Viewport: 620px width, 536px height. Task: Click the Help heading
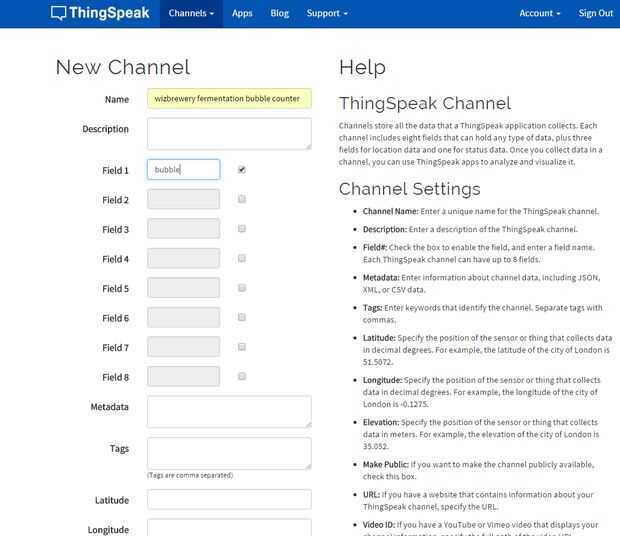point(362,68)
